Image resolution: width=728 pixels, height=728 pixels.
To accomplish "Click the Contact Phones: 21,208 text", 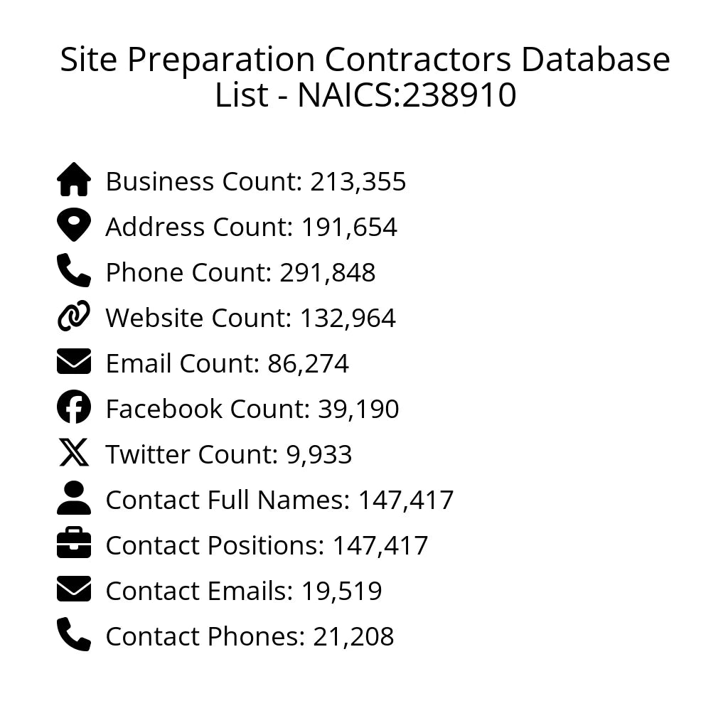I will 250,637.
